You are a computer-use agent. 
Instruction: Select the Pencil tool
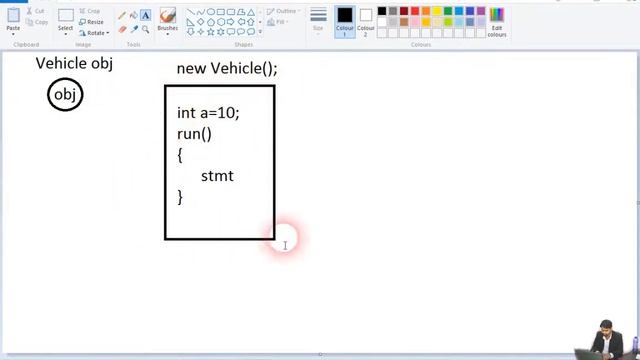pyautogui.click(x=122, y=16)
